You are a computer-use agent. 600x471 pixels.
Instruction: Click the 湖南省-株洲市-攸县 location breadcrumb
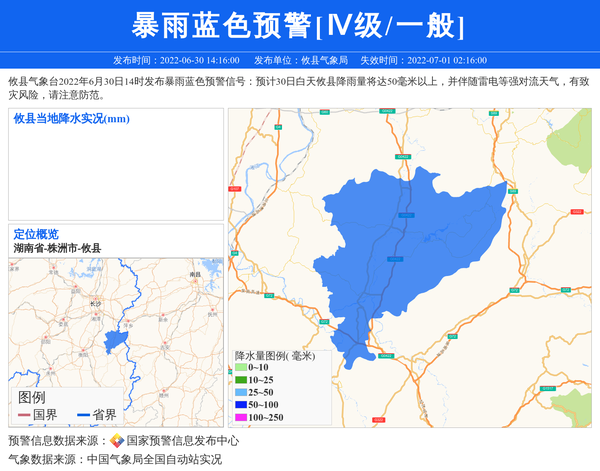pos(57,248)
